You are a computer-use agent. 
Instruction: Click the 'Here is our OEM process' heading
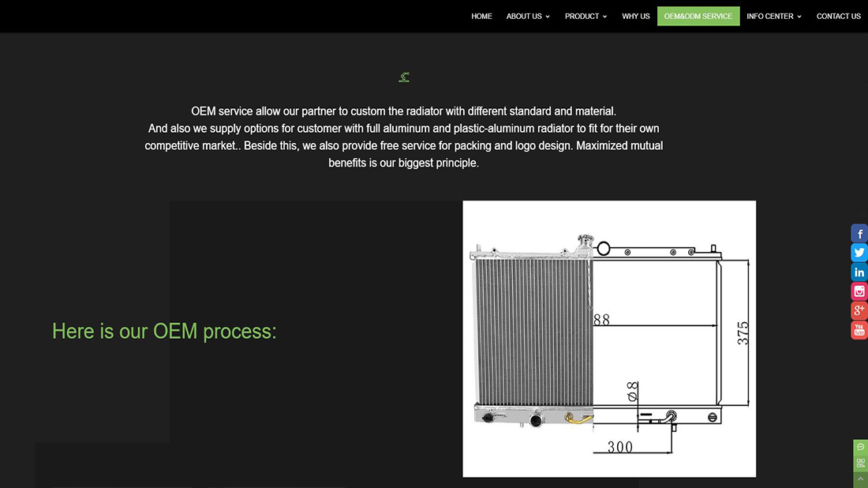pos(164,331)
